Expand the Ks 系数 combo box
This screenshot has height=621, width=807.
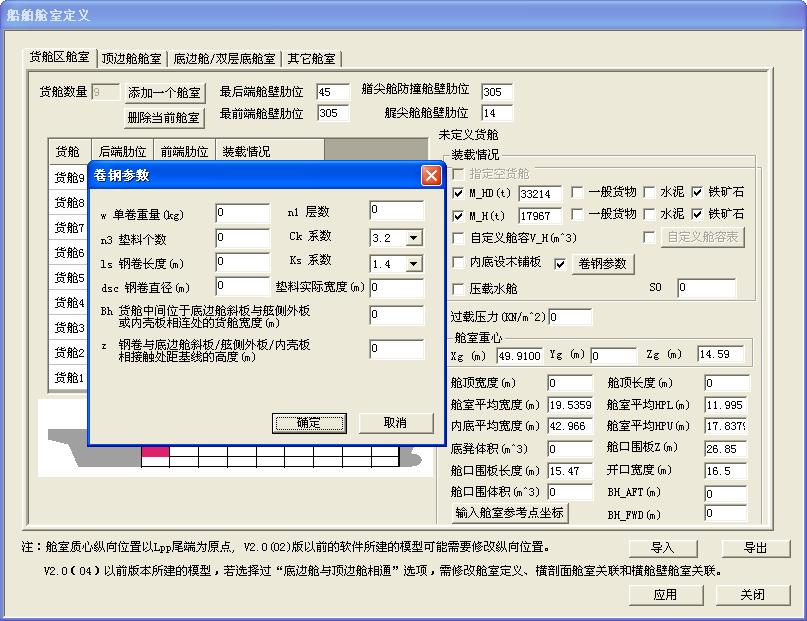(414, 264)
